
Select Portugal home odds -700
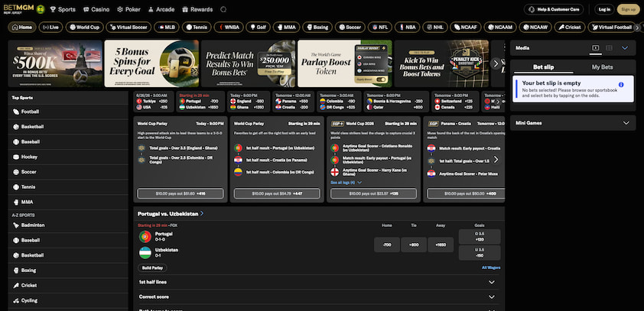pyautogui.click(x=387, y=245)
